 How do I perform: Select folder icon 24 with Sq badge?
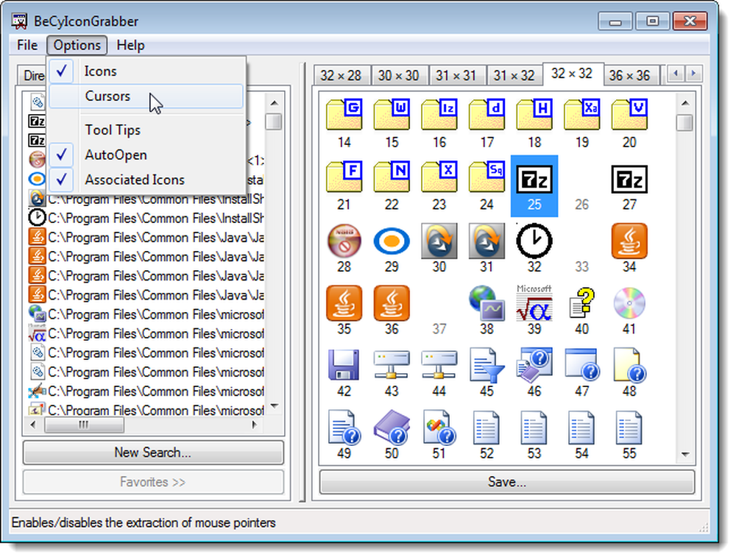tap(486, 177)
